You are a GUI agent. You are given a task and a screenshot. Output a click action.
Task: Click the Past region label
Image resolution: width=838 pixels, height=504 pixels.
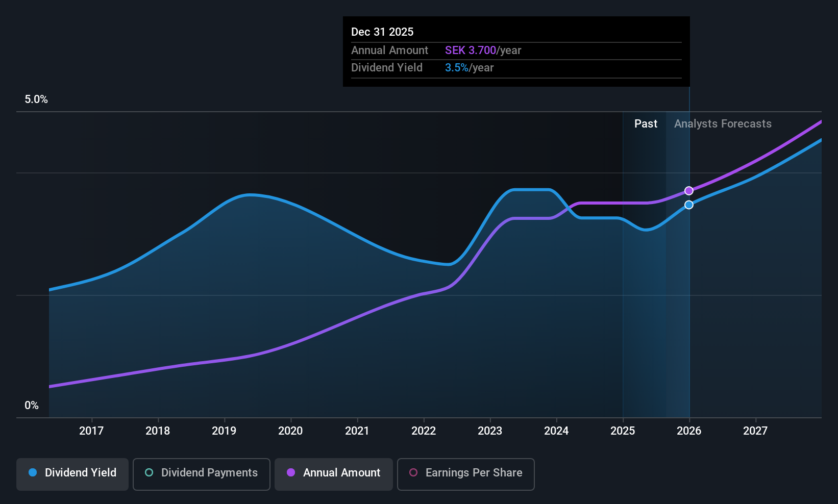coord(646,124)
